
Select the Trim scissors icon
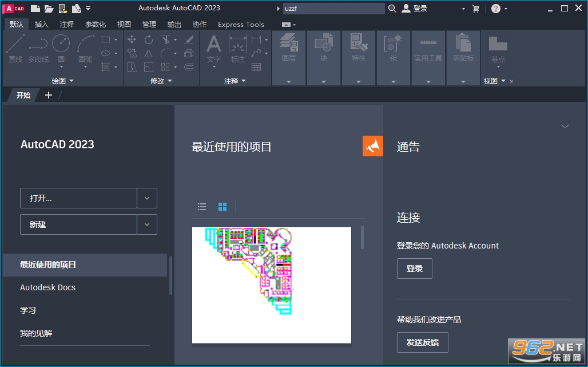tap(165, 40)
